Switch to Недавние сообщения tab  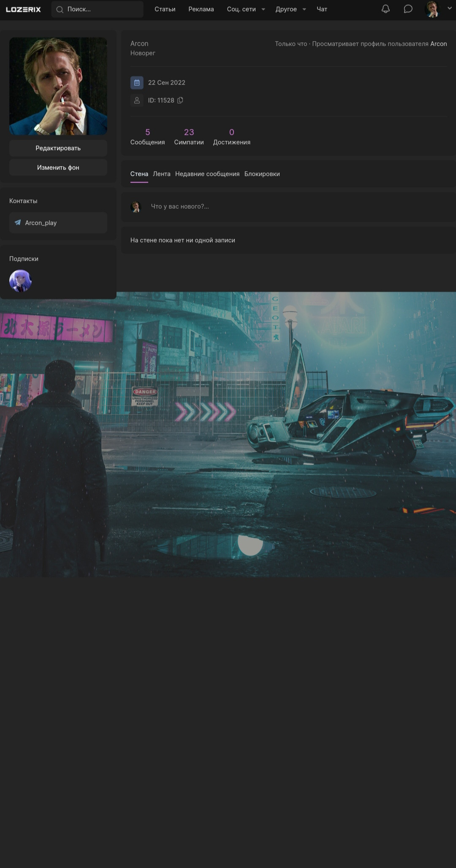207,174
